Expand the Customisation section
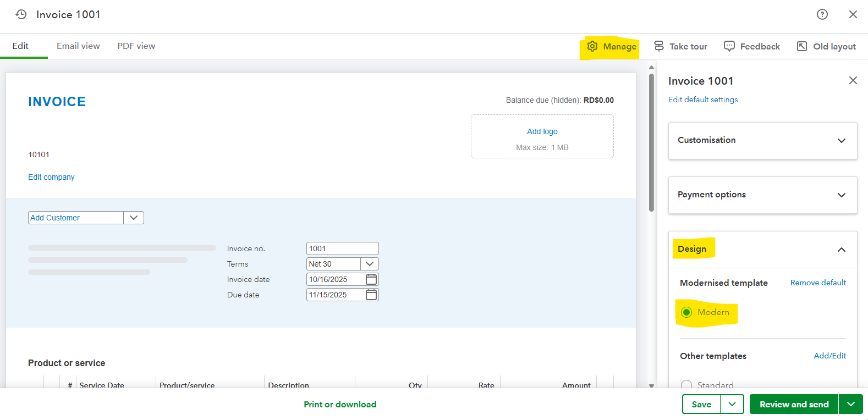Image resolution: width=868 pixels, height=420 pixels. point(762,140)
